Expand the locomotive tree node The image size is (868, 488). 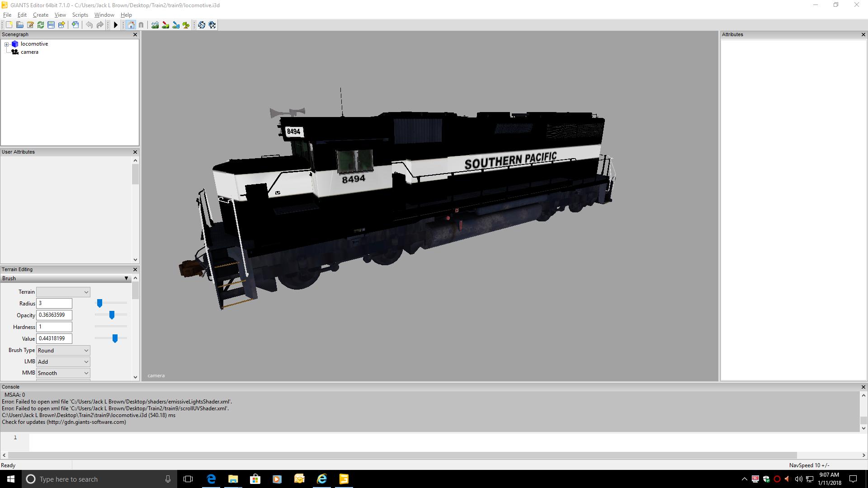[7, 44]
